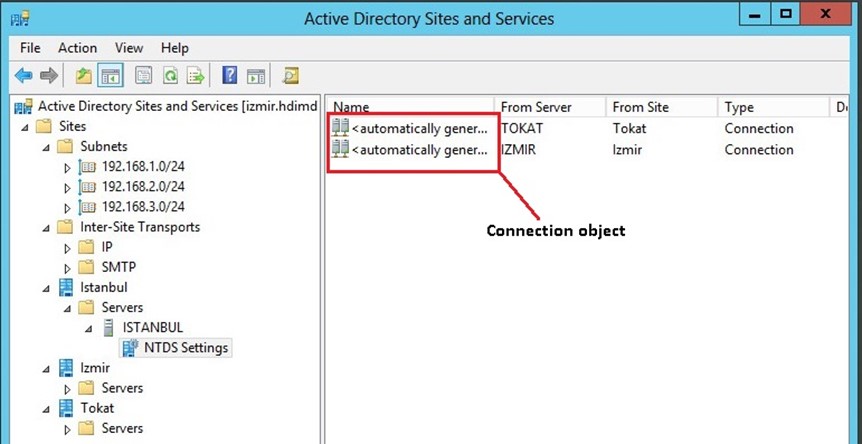Expand the SMTP transport folder

click(x=68, y=269)
